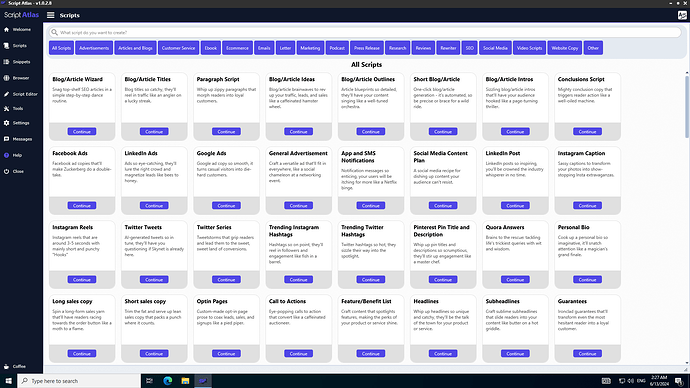This screenshot has height=388, width=690.
Task: Click Continue under Personal Bio card
Action: point(587,279)
